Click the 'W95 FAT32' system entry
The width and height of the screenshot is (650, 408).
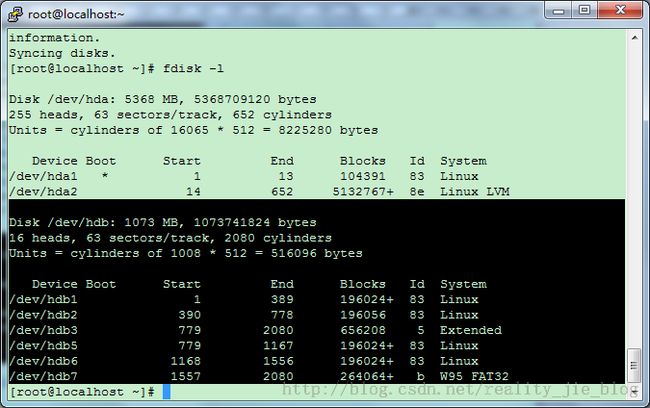(x=474, y=376)
